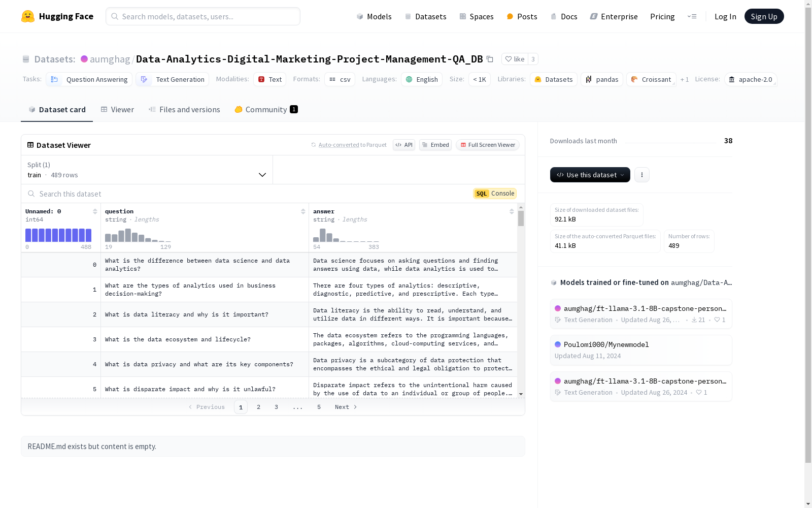Expand the '+1' more libraries tag
The image size is (812, 508).
[x=685, y=79]
